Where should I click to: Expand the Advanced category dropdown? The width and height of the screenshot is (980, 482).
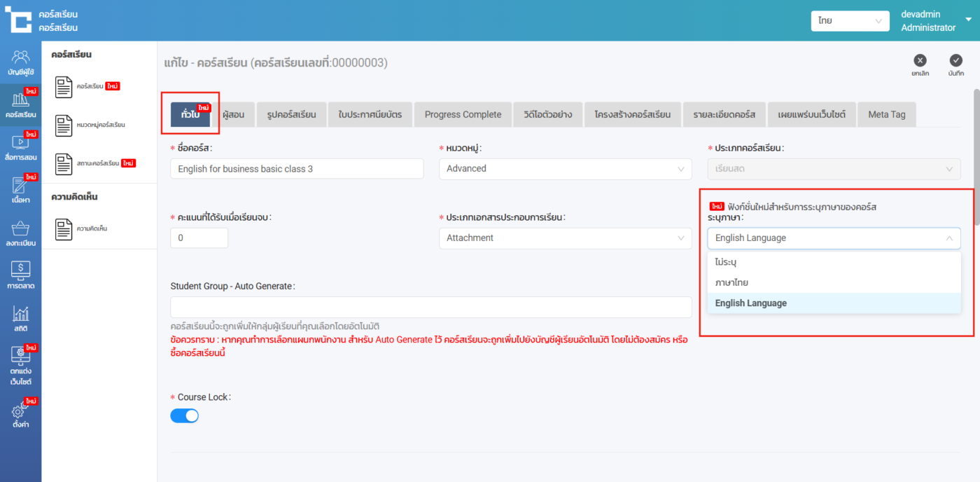click(x=565, y=169)
